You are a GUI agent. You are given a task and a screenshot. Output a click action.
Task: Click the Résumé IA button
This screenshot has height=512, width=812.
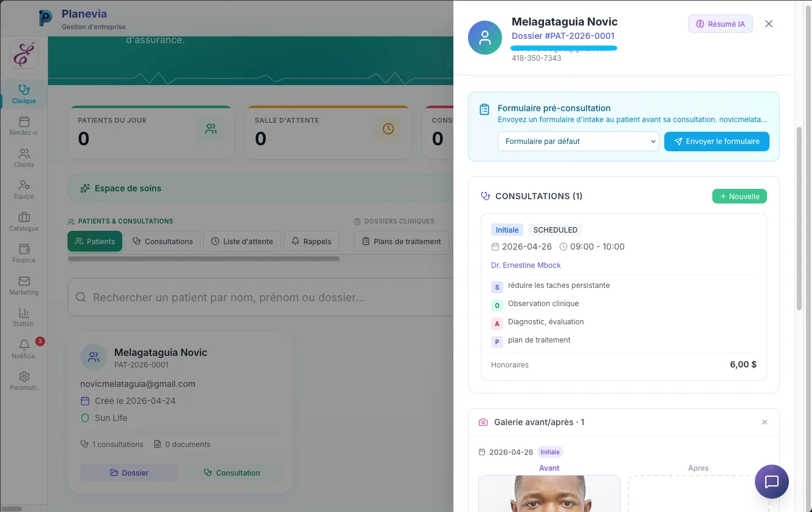pos(720,24)
